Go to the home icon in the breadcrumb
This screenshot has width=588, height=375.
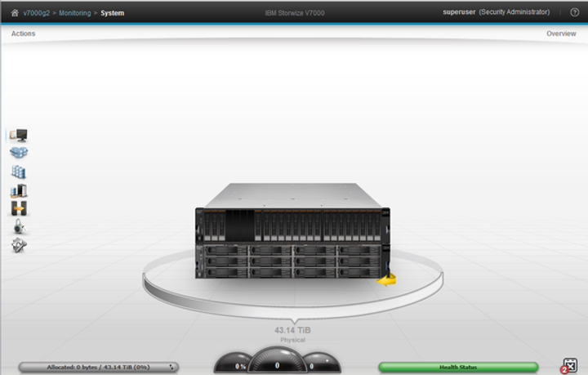click(x=15, y=13)
